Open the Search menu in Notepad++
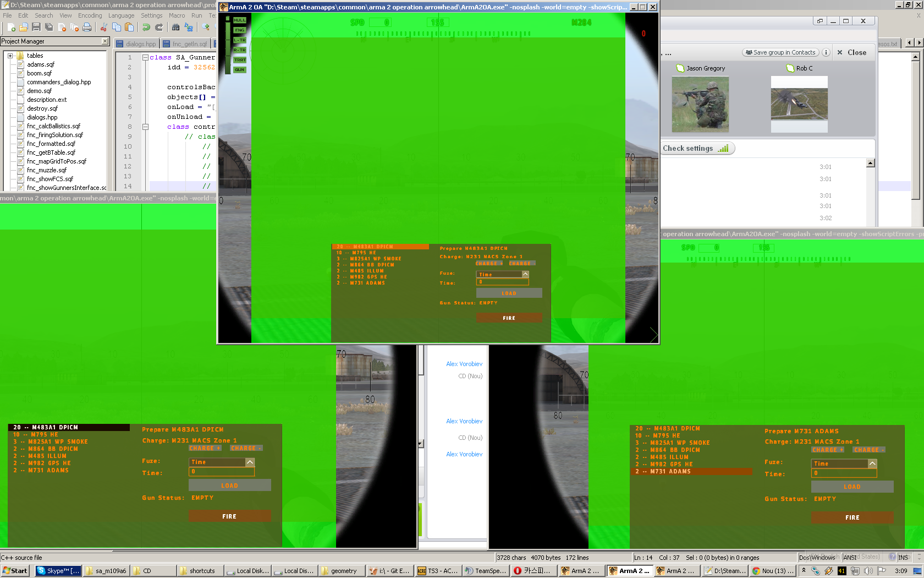The width and height of the screenshot is (924, 578). tap(44, 15)
